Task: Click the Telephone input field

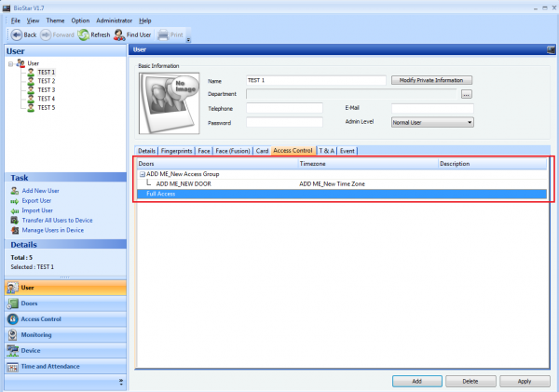Action: 284,108
